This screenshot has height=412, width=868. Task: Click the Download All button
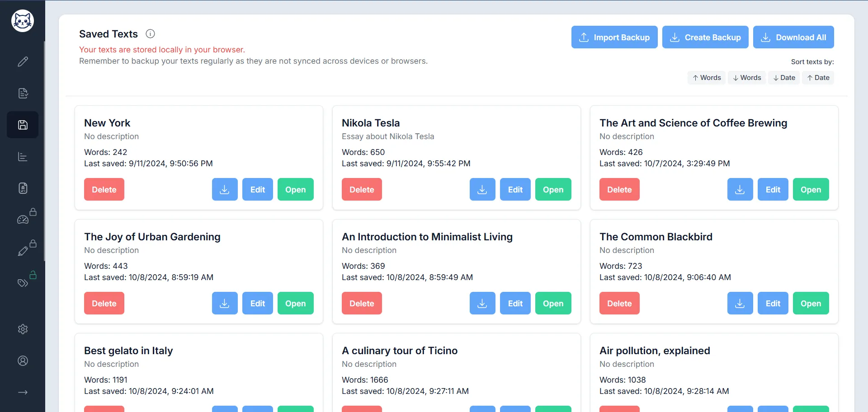(793, 37)
